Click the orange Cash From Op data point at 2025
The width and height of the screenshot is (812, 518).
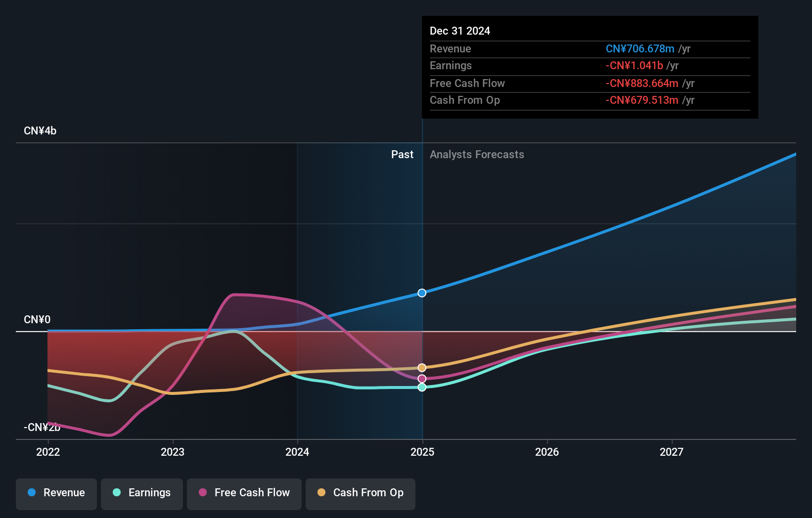[x=422, y=368]
